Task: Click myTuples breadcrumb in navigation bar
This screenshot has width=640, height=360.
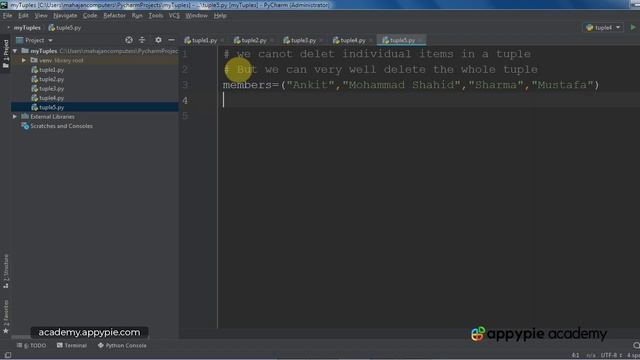Action: pos(27,28)
